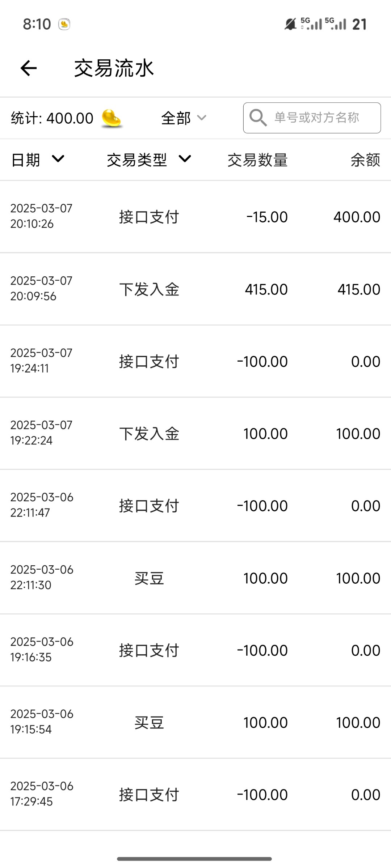Tap the 余额 column header
This screenshot has height=868, width=391.
(x=365, y=160)
